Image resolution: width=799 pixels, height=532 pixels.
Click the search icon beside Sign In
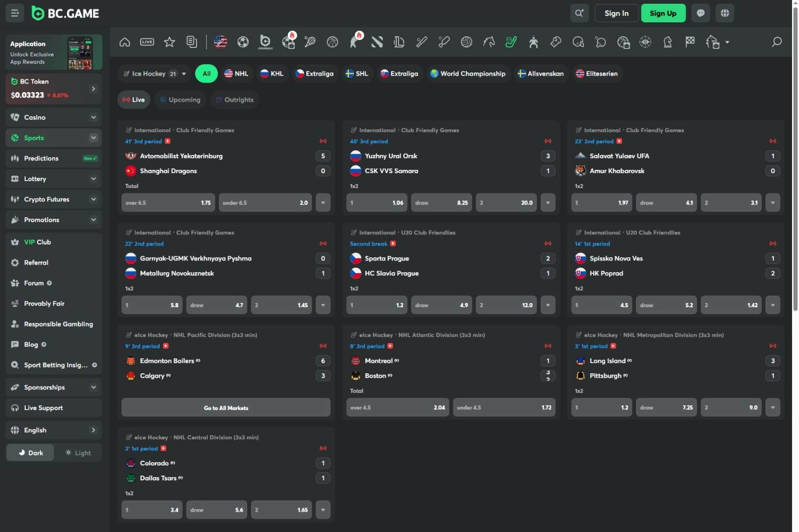(x=579, y=13)
